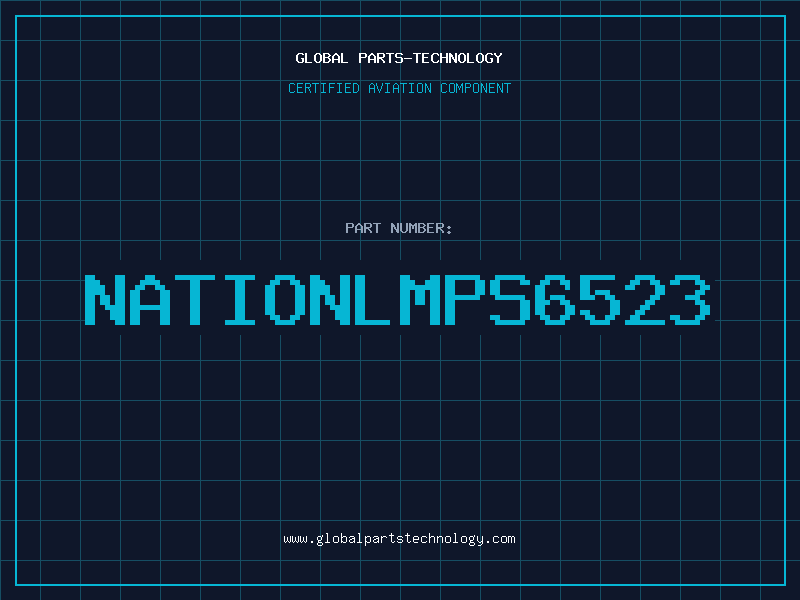Select the letter L in the part number
The width and height of the screenshot is (800, 600).
click(374, 299)
